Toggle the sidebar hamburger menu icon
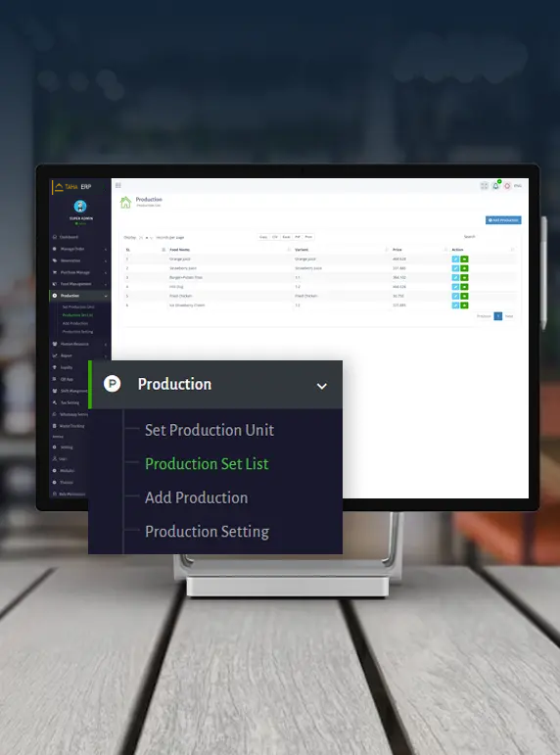The height and width of the screenshot is (755, 560). coord(117,185)
